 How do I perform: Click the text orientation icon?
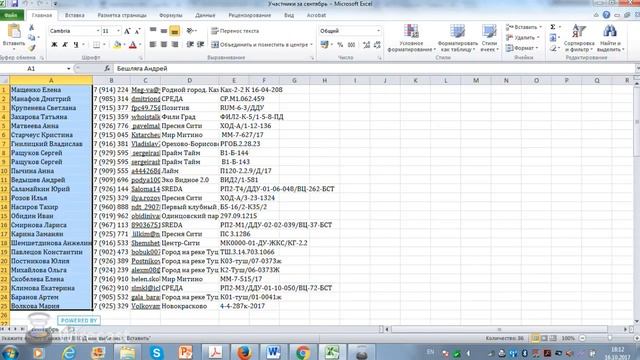[190, 31]
